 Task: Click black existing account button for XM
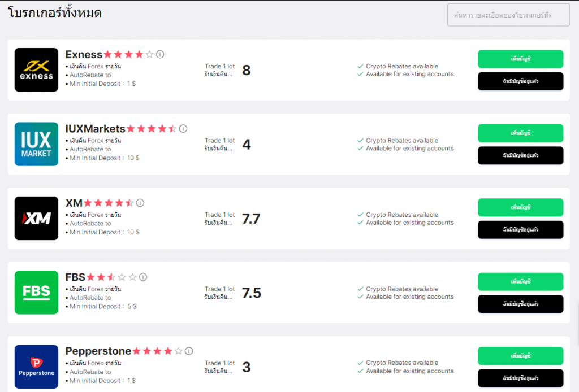(x=520, y=230)
